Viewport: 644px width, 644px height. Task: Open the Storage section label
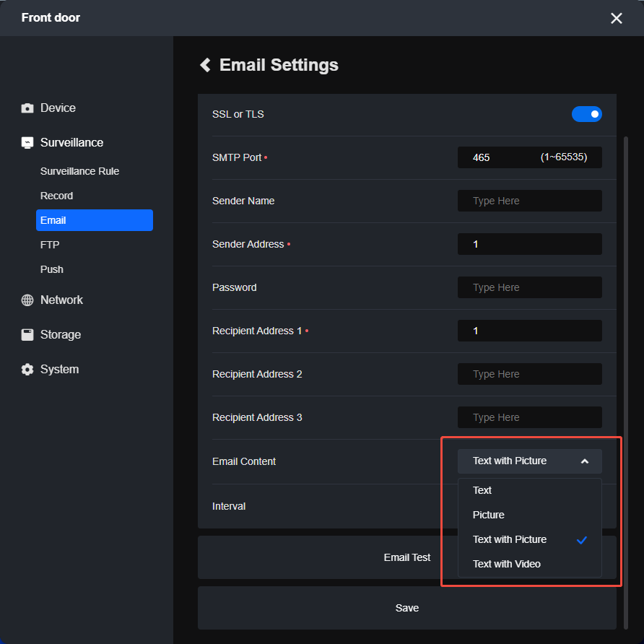click(x=61, y=335)
